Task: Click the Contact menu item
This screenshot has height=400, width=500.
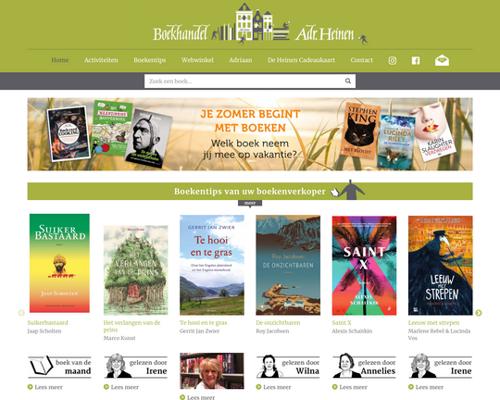Action: 361,60
